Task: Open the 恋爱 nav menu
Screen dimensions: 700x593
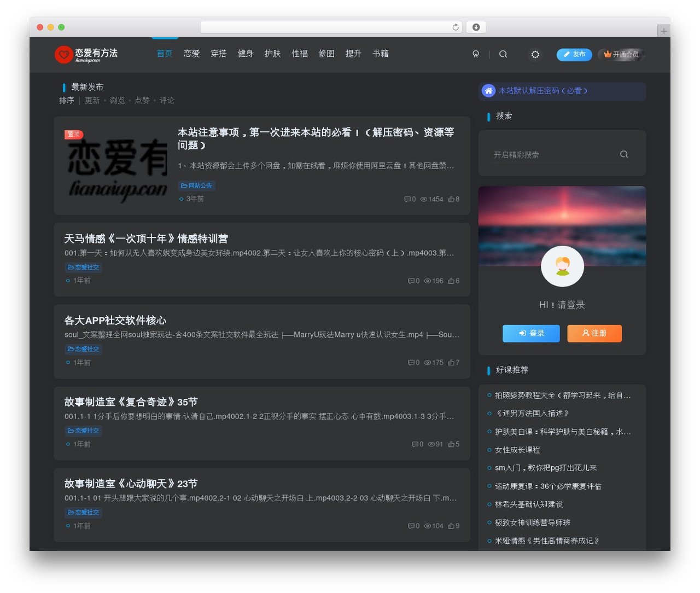Action: (191, 54)
